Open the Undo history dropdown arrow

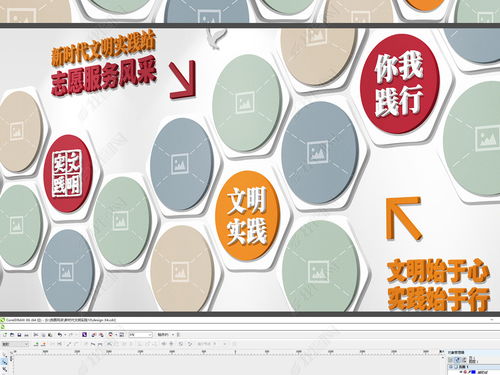pos(65,335)
